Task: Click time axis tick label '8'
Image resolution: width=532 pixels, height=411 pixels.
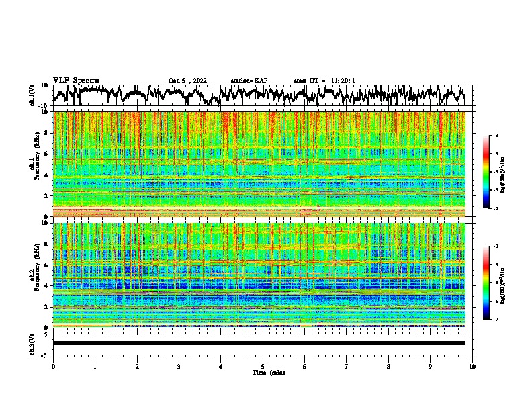Action: click(388, 367)
